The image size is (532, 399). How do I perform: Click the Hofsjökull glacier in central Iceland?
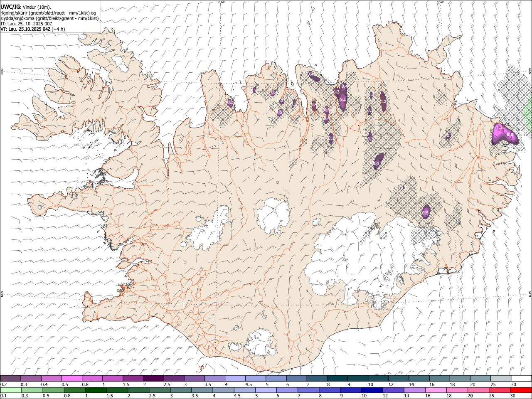coord(273,215)
